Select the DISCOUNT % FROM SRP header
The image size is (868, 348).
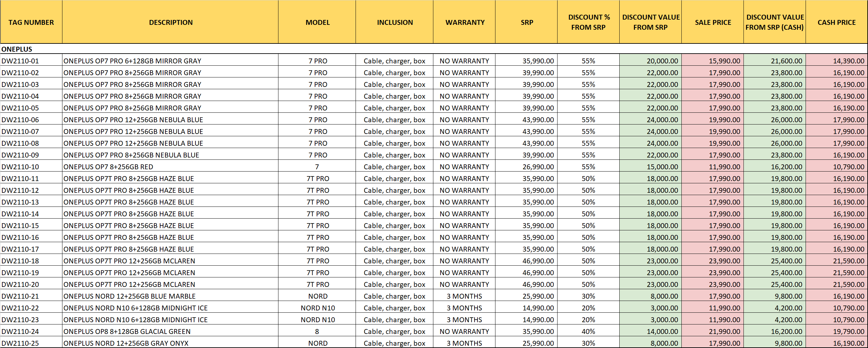(588, 22)
